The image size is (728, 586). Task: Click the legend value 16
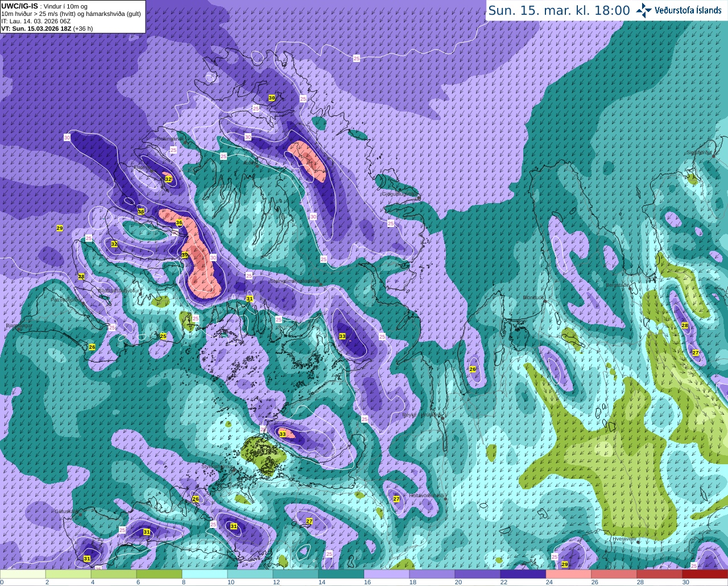pyautogui.click(x=367, y=582)
